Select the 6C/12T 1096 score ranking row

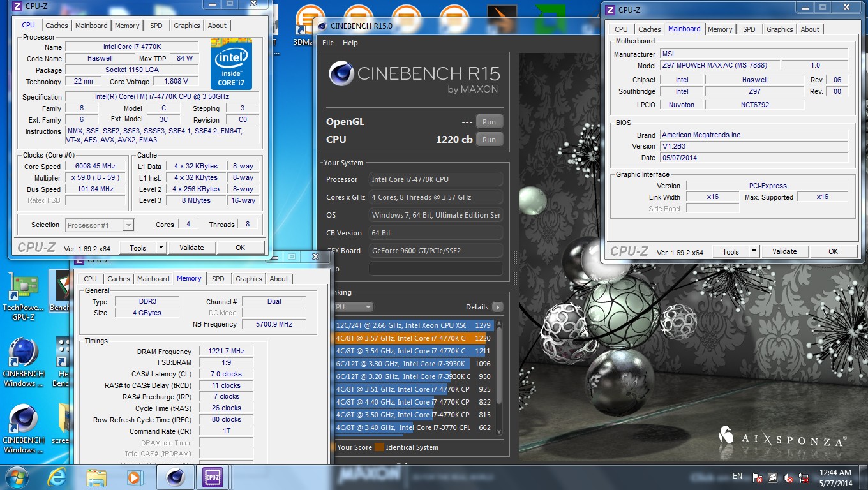coord(413,364)
